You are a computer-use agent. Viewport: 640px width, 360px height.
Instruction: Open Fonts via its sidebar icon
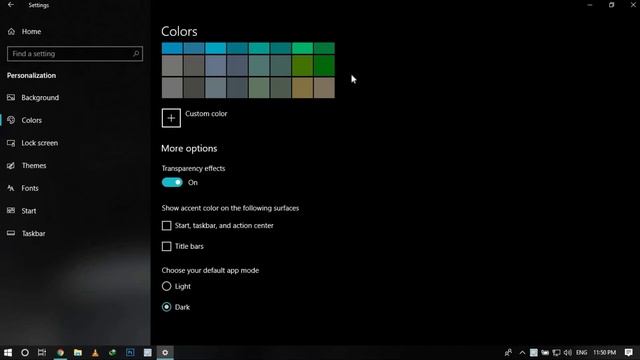pyautogui.click(x=11, y=188)
